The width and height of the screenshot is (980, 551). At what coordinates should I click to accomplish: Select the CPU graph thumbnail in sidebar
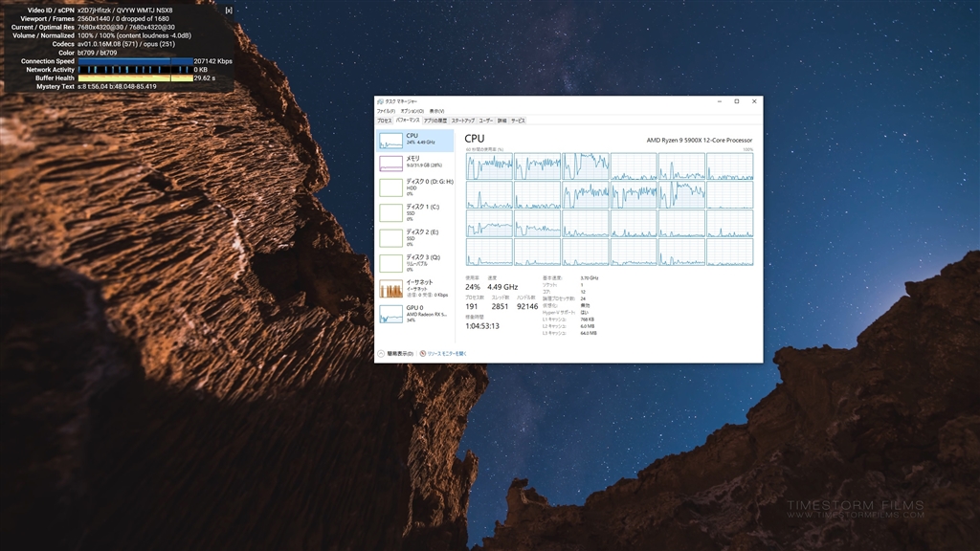(390, 141)
